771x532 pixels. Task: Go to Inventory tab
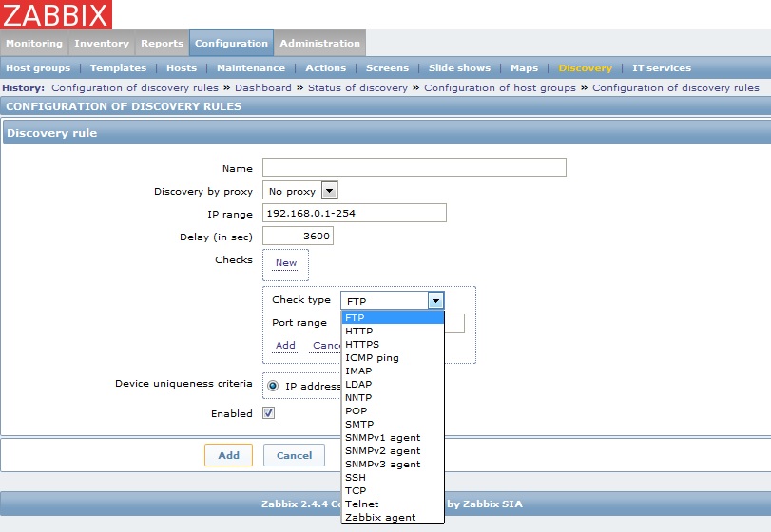click(x=102, y=44)
